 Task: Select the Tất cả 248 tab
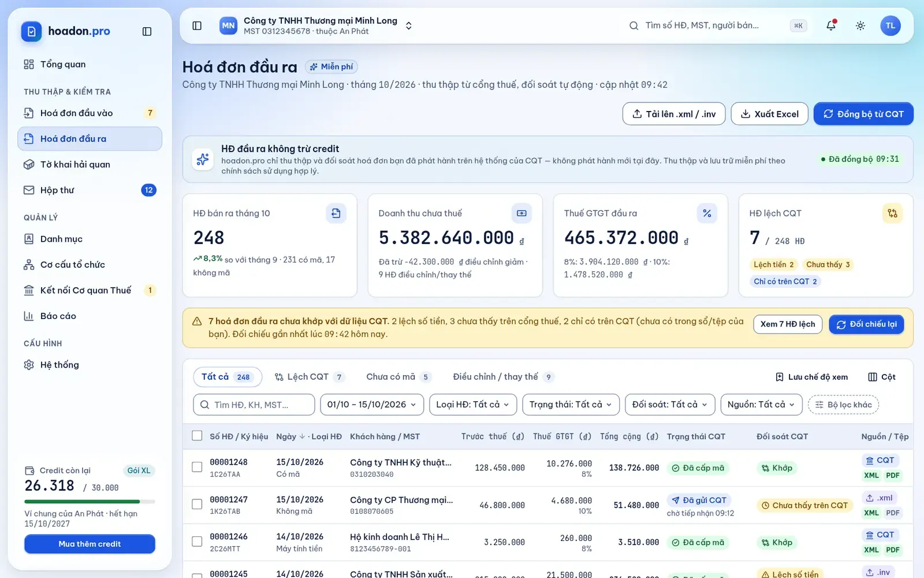click(227, 377)
